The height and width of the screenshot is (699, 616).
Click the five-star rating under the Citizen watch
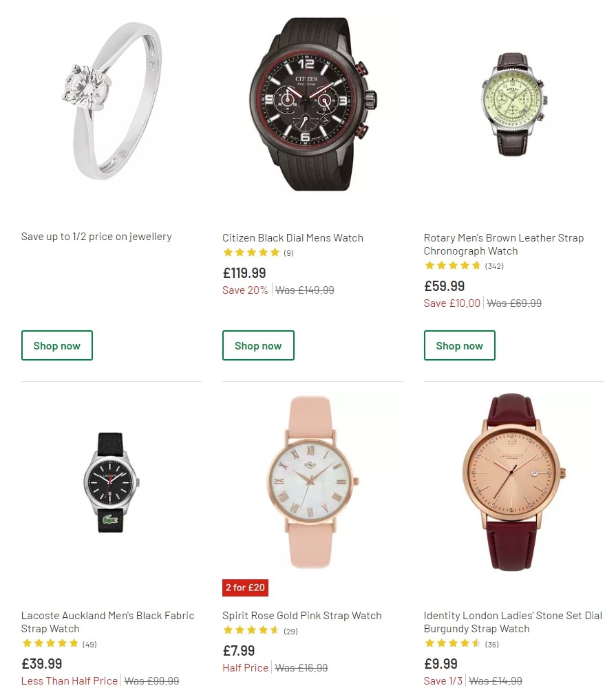(x=252, y=252)
